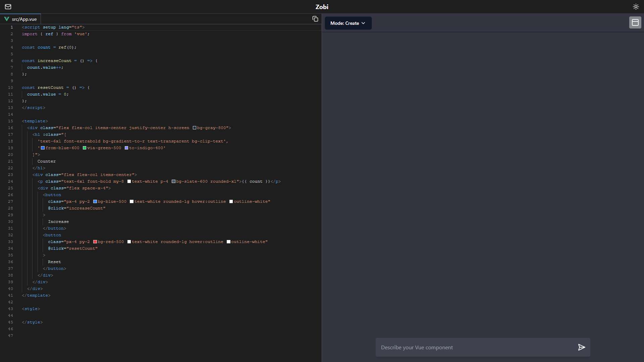
Task: Copy code using the copy icon
Action: tap(315, 19)
